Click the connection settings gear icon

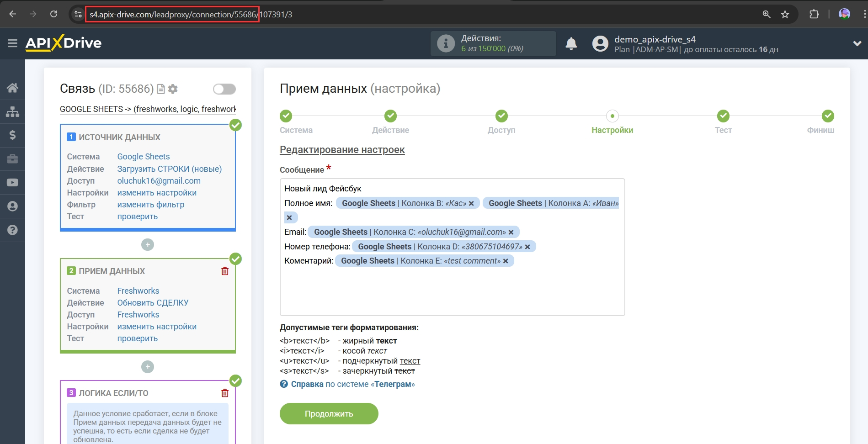tap(173, 89)
